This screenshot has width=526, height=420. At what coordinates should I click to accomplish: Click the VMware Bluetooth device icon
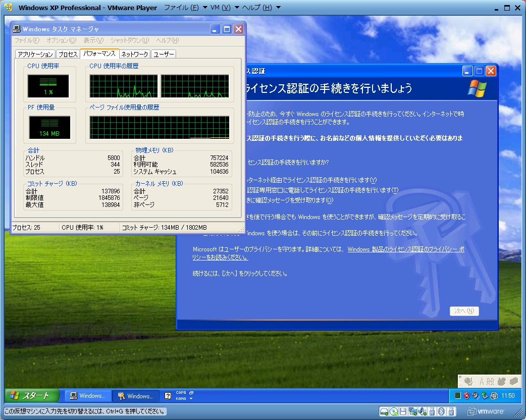tap(442, 411)
